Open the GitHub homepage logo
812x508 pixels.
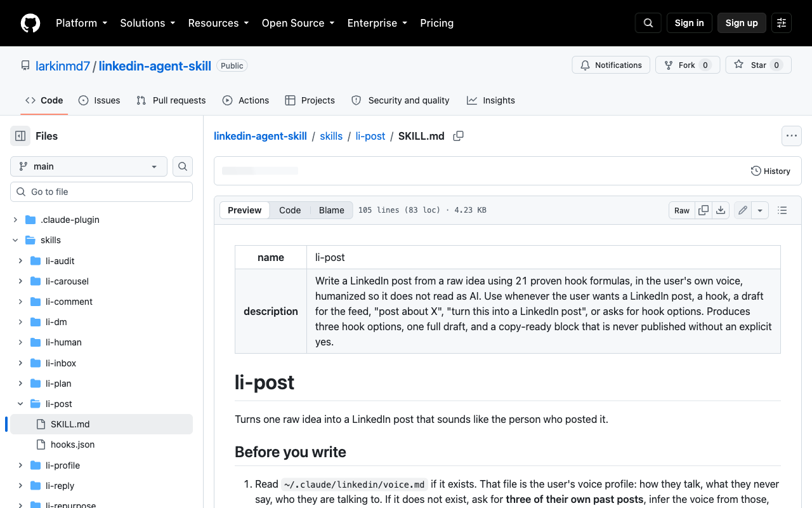(30, 23)
